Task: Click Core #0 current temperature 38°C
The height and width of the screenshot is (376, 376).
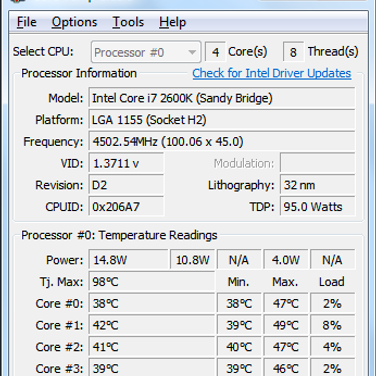Action: click(x=152, y=303)
